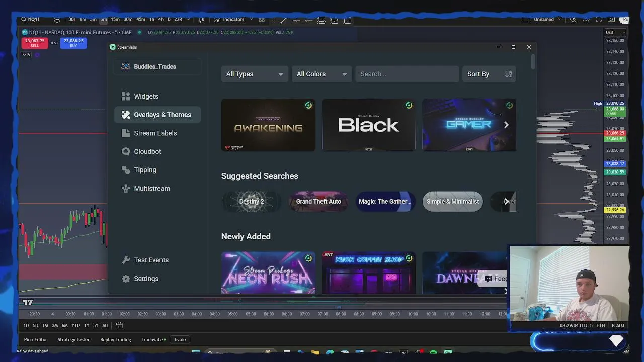Screen dimensions: 644x362
Task: Select the All date range in TradingView
Action: pos(105,326)
